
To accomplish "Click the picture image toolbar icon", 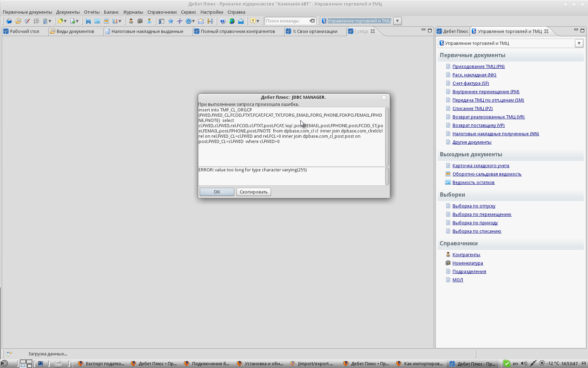I will coord(97,21).
